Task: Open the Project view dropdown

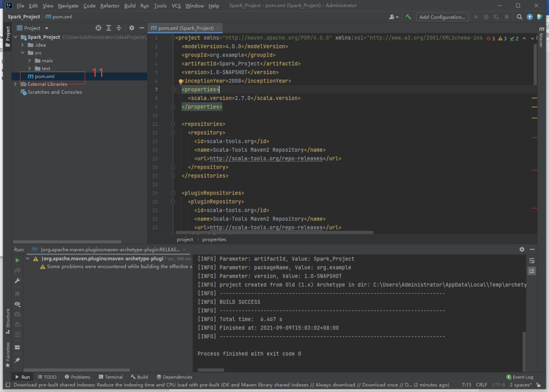Action: (x=47, y=28)
